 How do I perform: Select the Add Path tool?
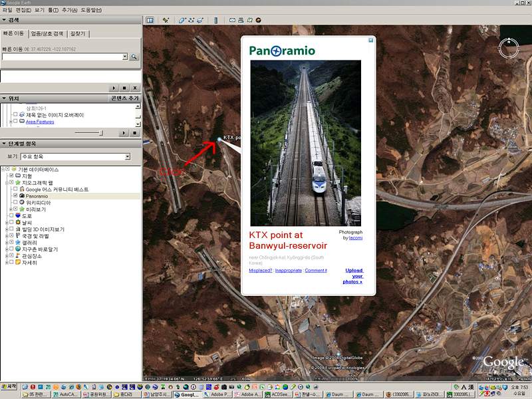(192, 20)
